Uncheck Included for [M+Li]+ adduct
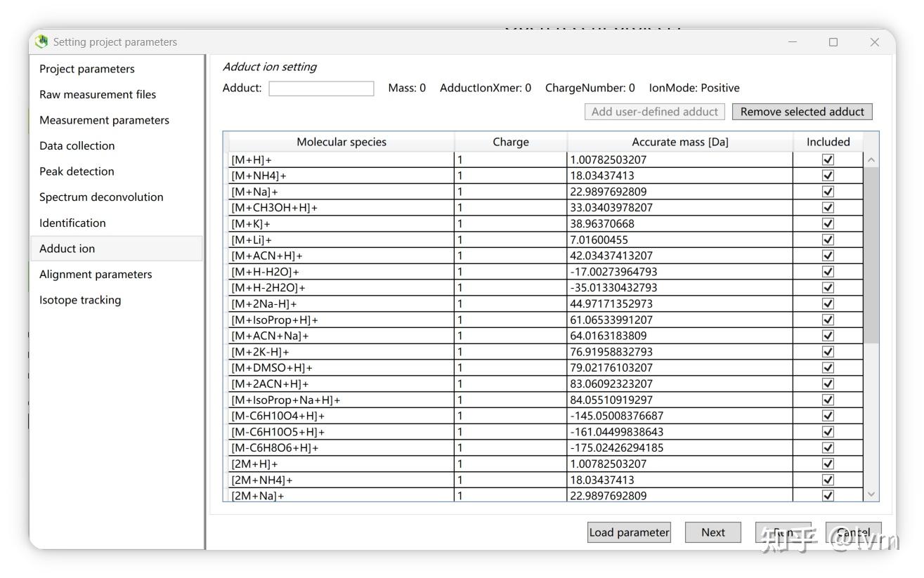The image size is (924, 578). [x=828, y=239]
